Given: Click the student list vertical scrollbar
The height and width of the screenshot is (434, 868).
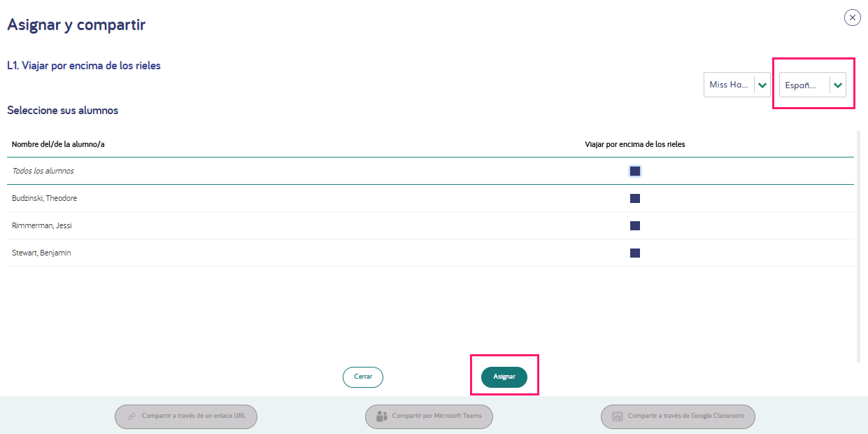Looking at the screenshot, I should pyautogui.click(x=858, y=246).
